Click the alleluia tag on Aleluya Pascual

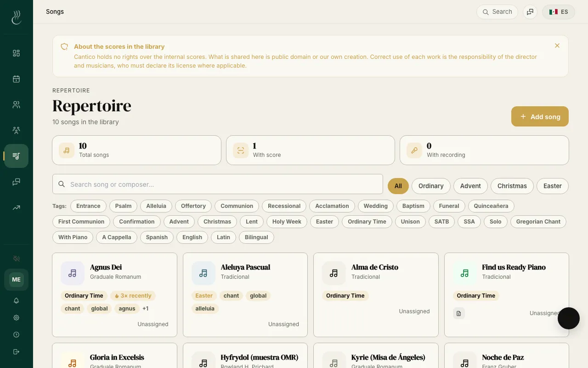click(x=205, y=309)
